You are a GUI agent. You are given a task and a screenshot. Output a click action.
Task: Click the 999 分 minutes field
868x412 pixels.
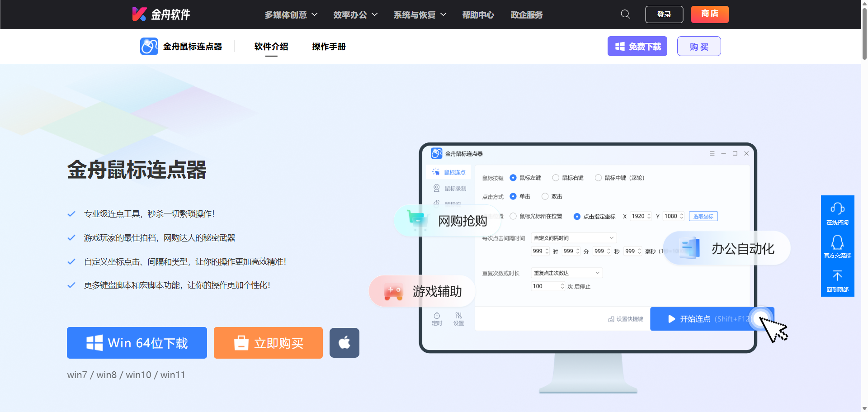point(571,251)
